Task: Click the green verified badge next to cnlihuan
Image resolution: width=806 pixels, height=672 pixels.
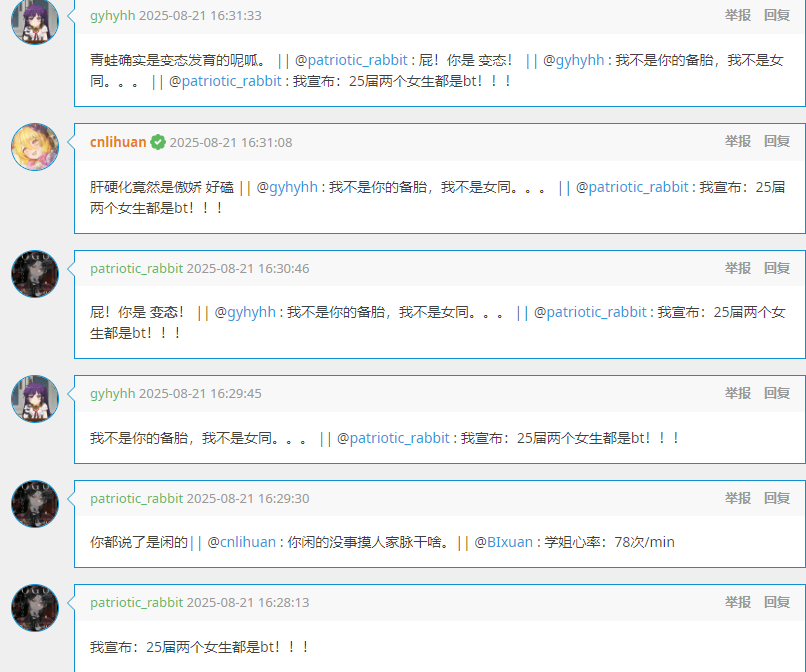Action: [x=158, y=142]
